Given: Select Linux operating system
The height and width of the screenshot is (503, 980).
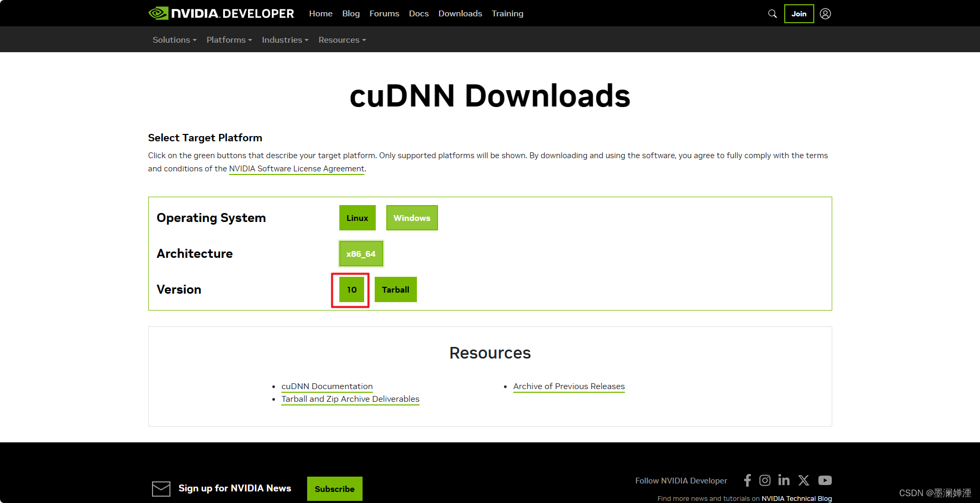Looking at the screenshot, I should 357,218.
